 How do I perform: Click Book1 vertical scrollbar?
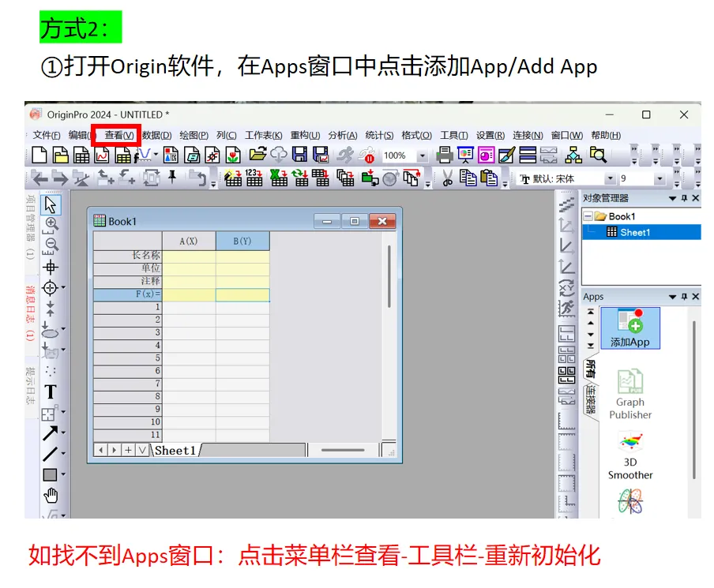tap(389, 277)
